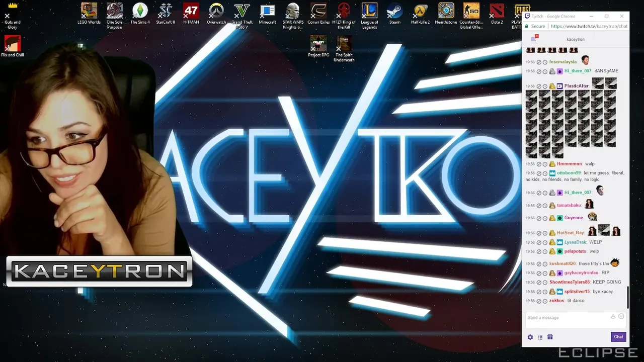Launch LEGO Worlds from the desktop
Screen dimensions: 644x362
pyautogui.click(x=89, y=14)
